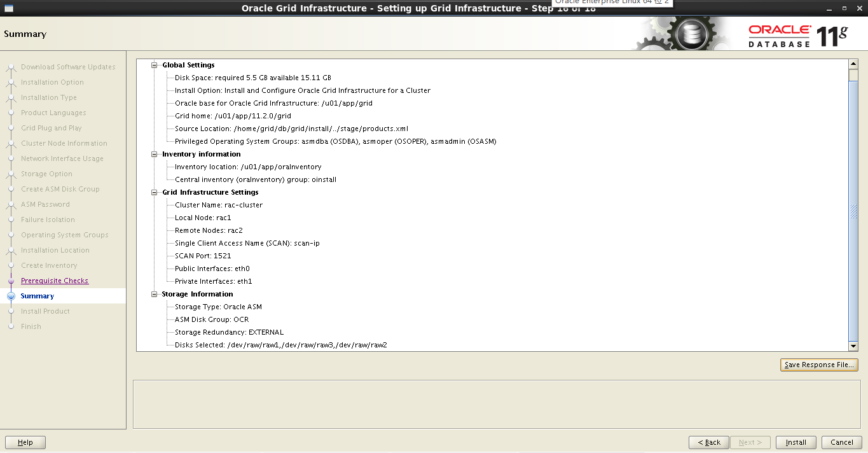Screen dimensions: 868x453
Task: Click 'Install Option' summary row
Action: 302,90
